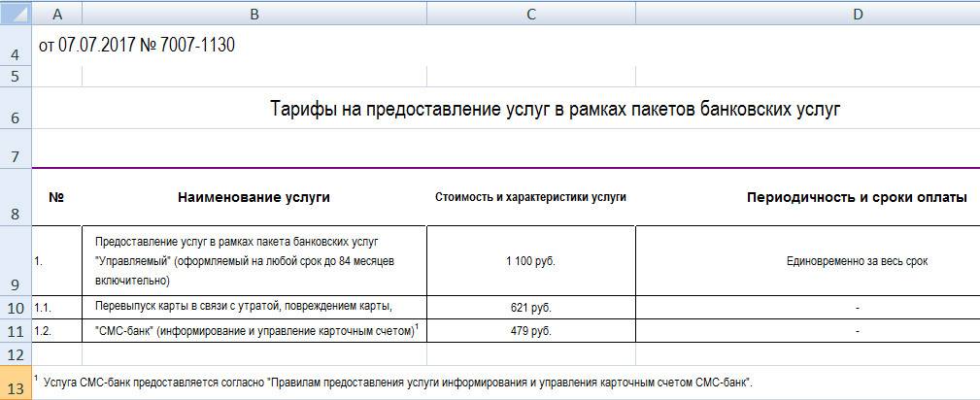
Task: Select the cell with date 07.07.2017 № 7007-1130
Action: [136, 46]
